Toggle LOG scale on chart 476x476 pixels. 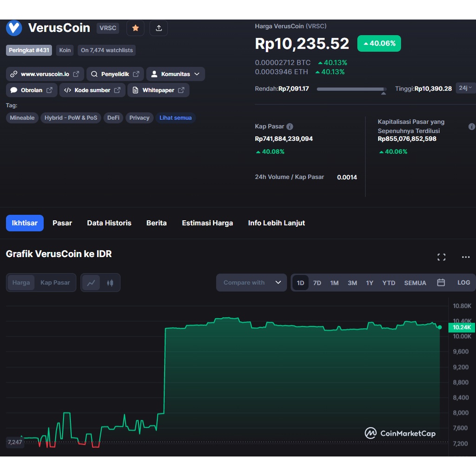click(x=463, y=283)
